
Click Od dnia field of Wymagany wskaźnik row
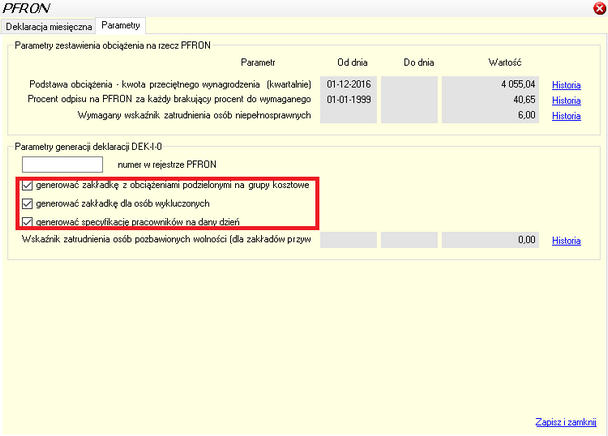point(348,115)
